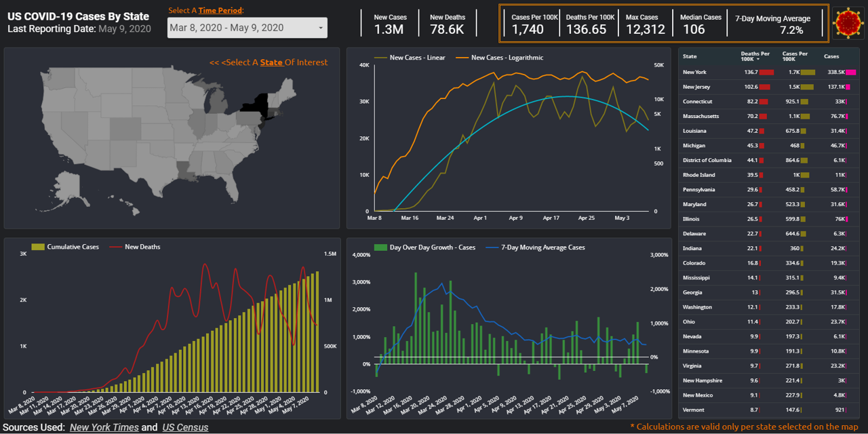
Task: Select the Louisiana table row
Action: click(x=770, y=131)
